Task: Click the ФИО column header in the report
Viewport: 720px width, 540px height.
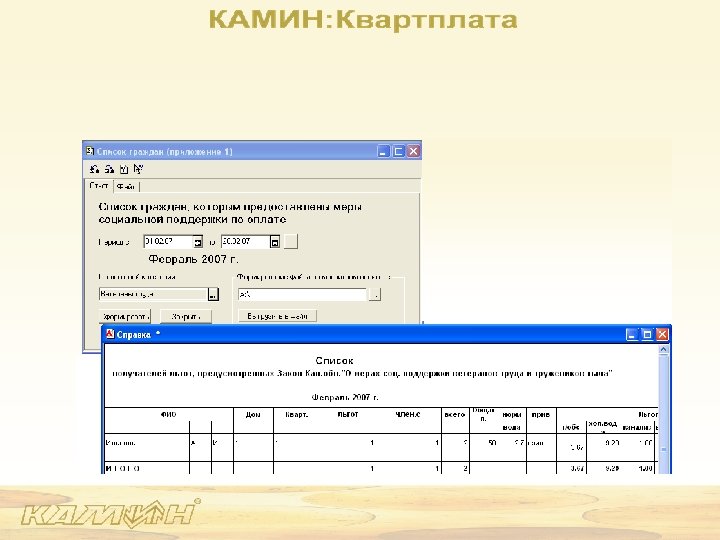Action: pos(169,414)
